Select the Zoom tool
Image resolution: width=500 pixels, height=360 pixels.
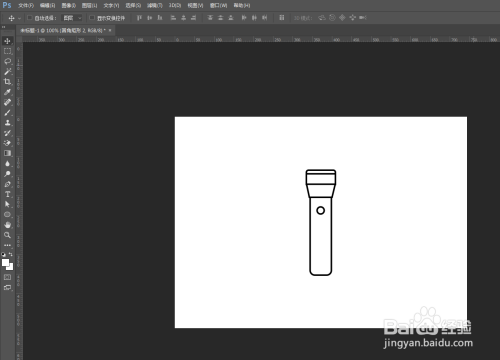(7, 235)
